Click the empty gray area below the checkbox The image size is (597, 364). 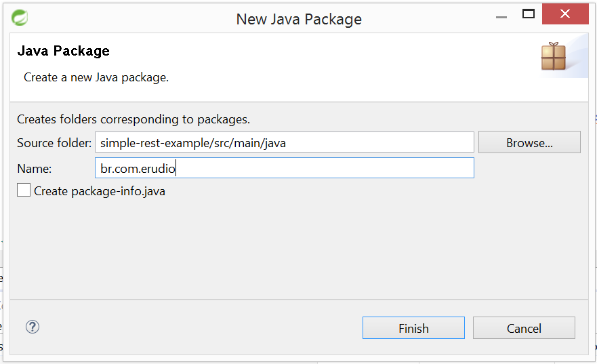pos(271,251)
